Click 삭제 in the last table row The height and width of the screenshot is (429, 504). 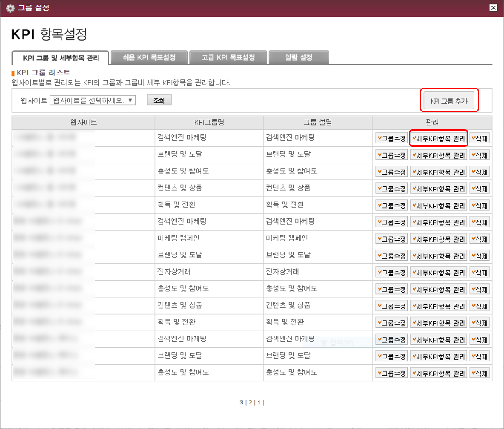(x=479, y=373)
